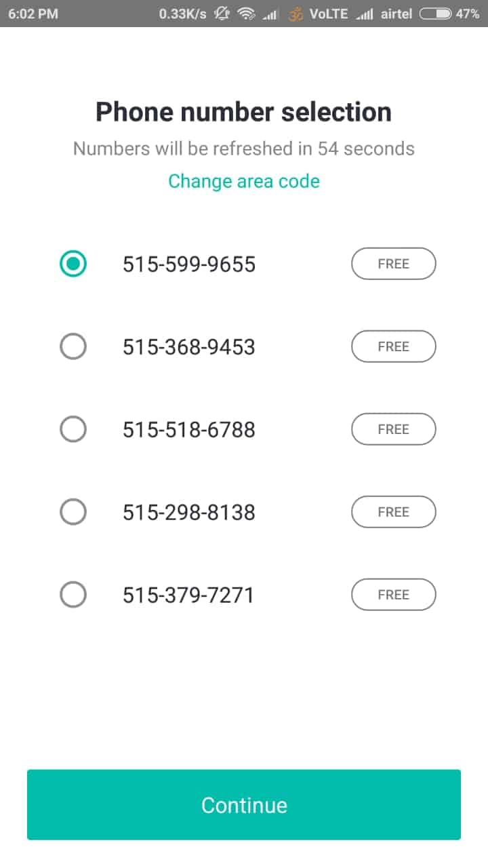This screenshot has height=868, width=488.
Task: Click FREE badge beside 515-518-6788
Action: [393, 429]
